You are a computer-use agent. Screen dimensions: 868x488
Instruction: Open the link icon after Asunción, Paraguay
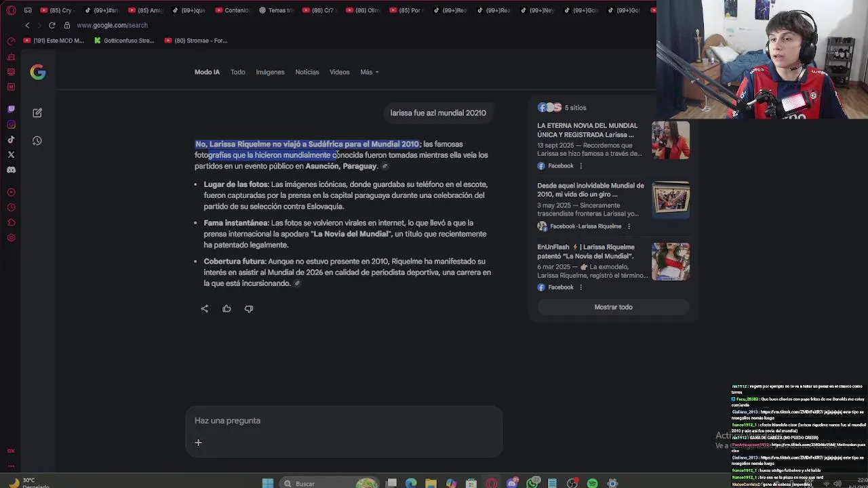tap(385, 166)
